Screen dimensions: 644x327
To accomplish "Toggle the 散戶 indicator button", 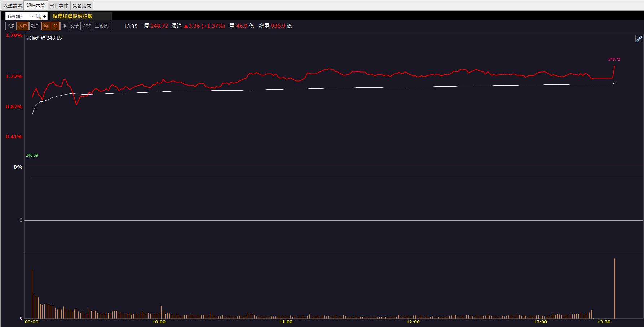I will 35,26.
